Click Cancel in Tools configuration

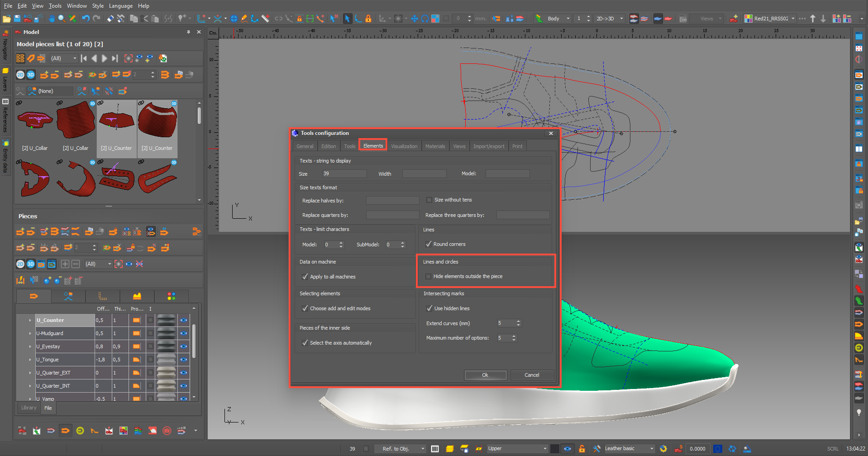pos(532,375)
